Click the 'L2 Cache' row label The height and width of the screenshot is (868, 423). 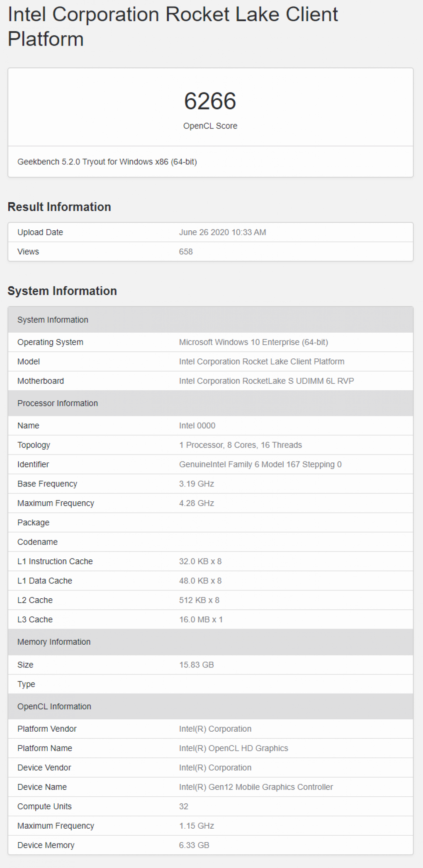click(35, 600)
